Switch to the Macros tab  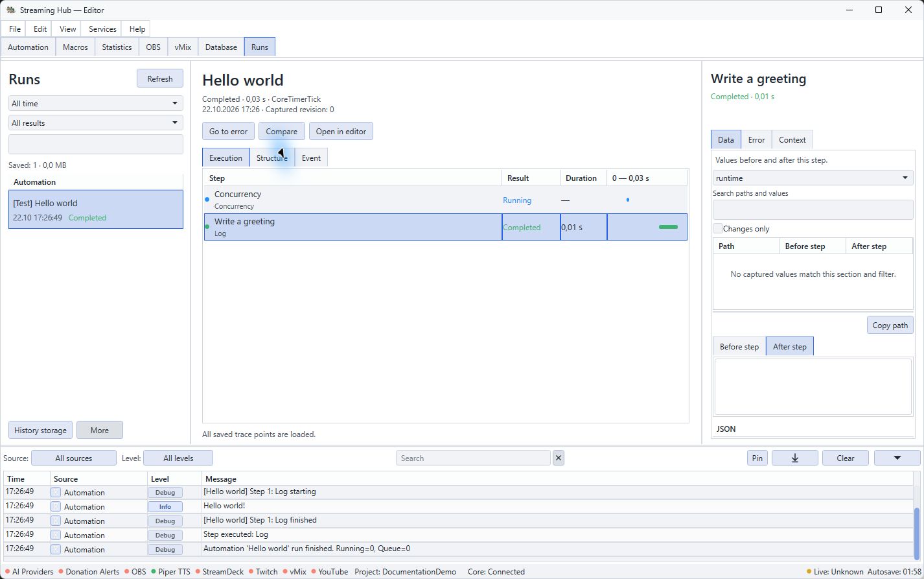click(x=75, y=47)
